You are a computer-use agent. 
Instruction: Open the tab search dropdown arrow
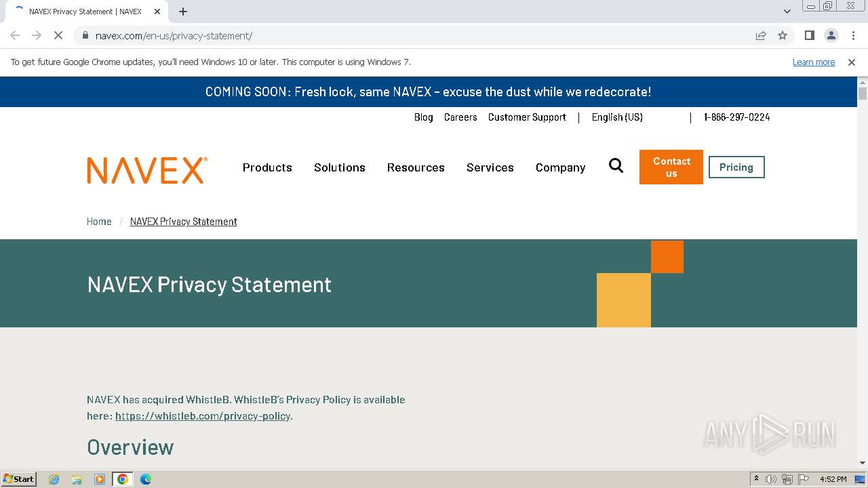coord(787,12)
